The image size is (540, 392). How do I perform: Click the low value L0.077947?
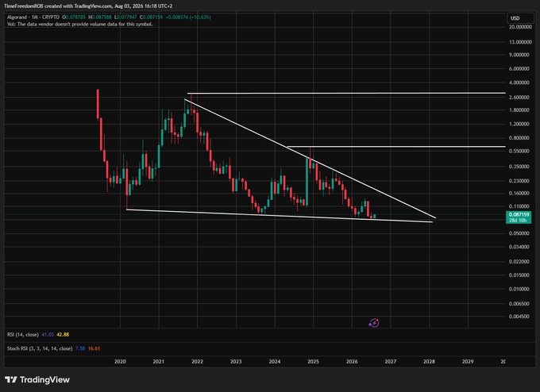point(125,17)
